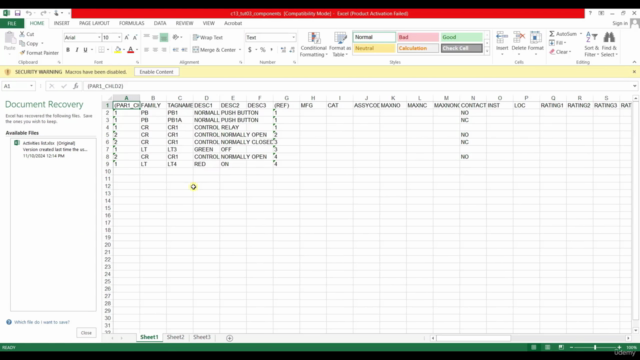Screen dimensions: 640x360
Task: Click Merge & Center
Action: pos(214,50)
